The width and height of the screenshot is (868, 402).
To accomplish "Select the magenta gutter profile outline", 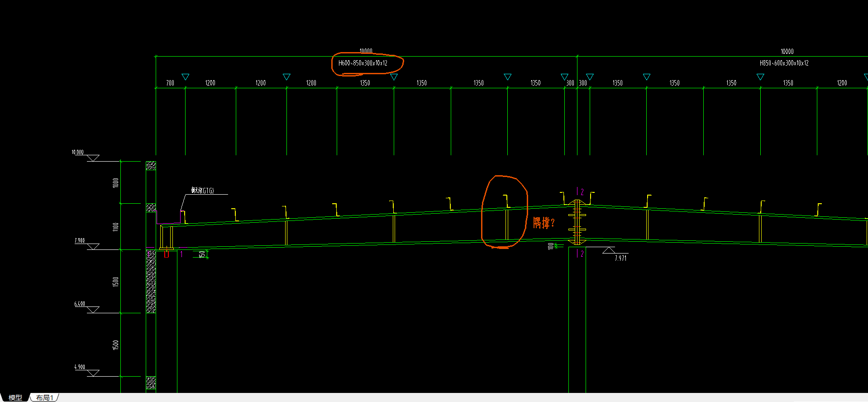I will tap(169, 217).
